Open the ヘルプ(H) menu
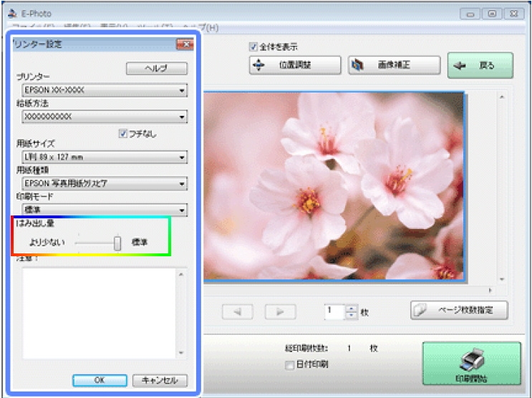532x398 pixels. click(200, 27)
